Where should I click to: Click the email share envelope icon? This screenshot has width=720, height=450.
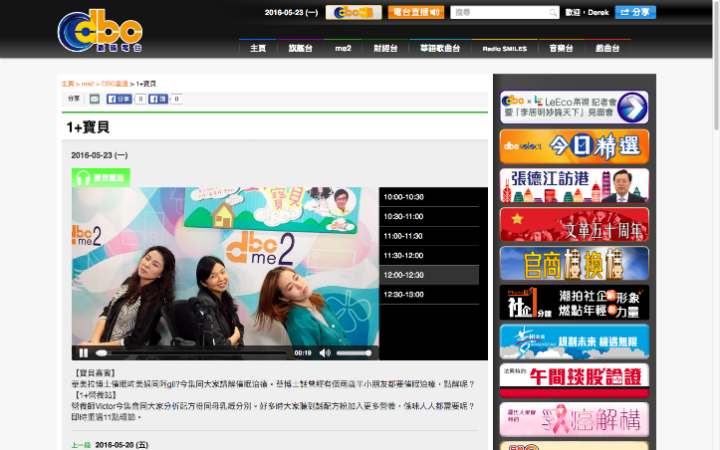[x=94, y=99]
